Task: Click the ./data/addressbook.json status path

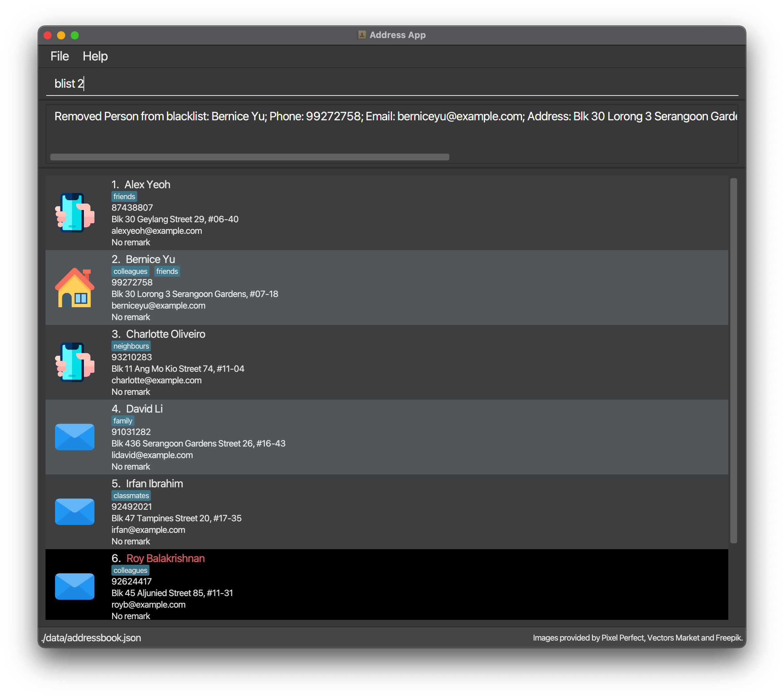Action: 91,638
